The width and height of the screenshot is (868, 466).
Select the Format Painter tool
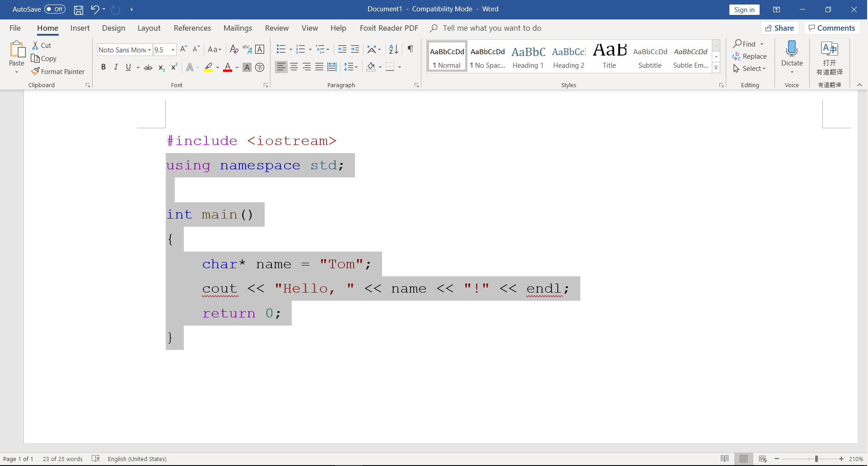58,71
